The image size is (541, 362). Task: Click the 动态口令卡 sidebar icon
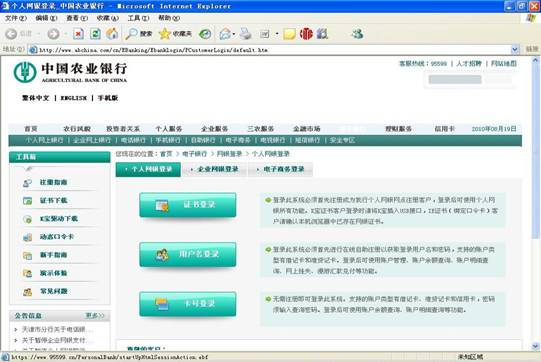27,237
